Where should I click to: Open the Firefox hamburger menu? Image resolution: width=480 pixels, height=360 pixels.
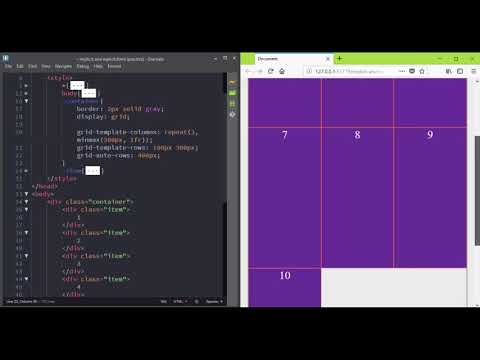click(474, 71)
